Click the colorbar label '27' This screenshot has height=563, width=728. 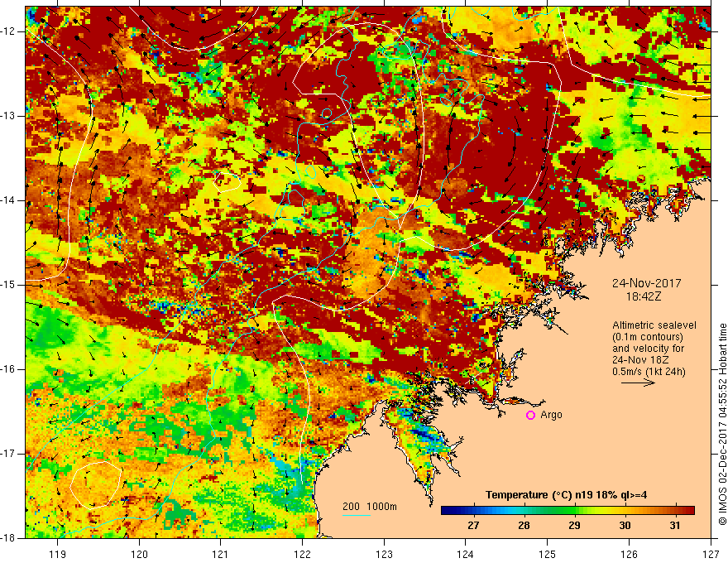(473, 526)
